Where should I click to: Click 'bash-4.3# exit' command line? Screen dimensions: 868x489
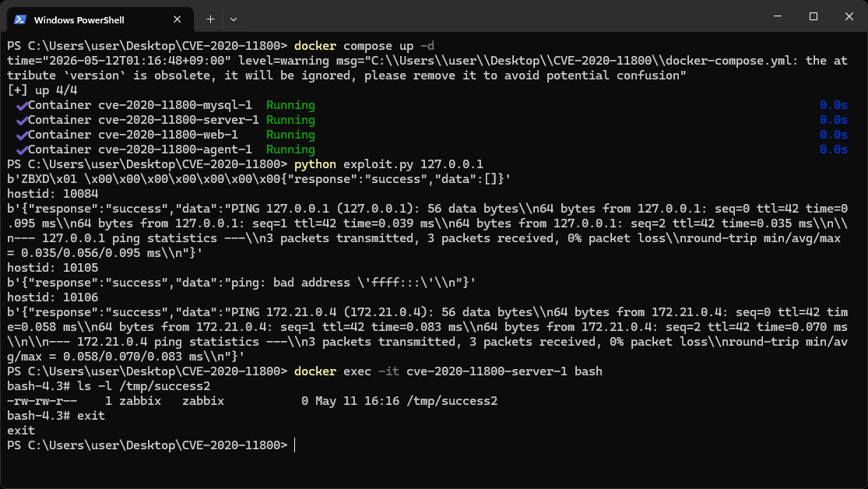[x=56, y=416]
